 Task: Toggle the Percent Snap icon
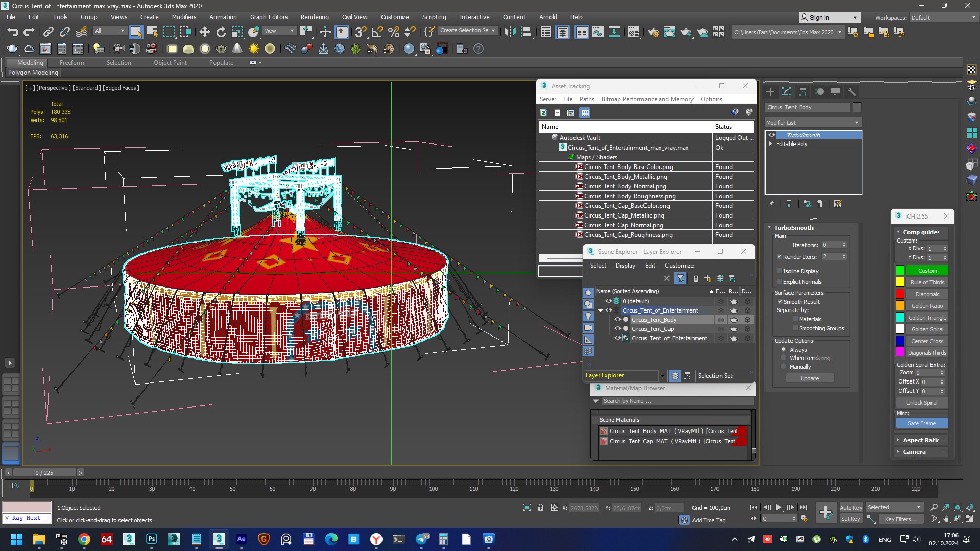[393, 32]
